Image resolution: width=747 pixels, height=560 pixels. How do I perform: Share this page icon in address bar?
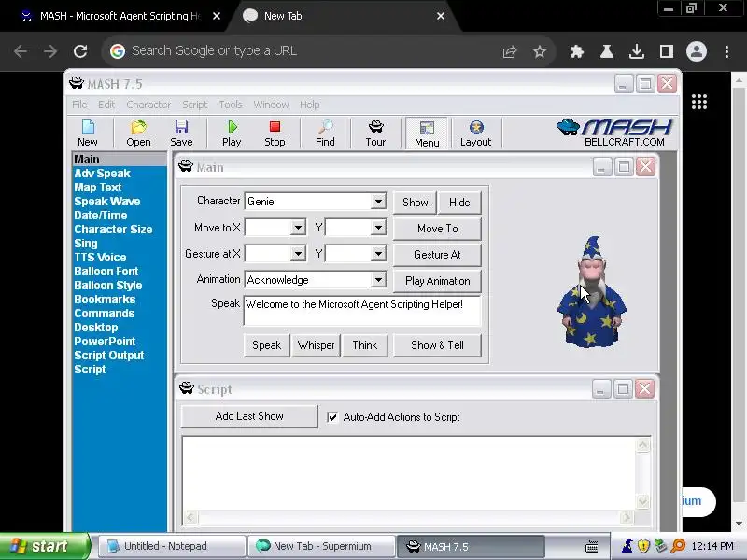pyautogui.click(x=510, y=51)
